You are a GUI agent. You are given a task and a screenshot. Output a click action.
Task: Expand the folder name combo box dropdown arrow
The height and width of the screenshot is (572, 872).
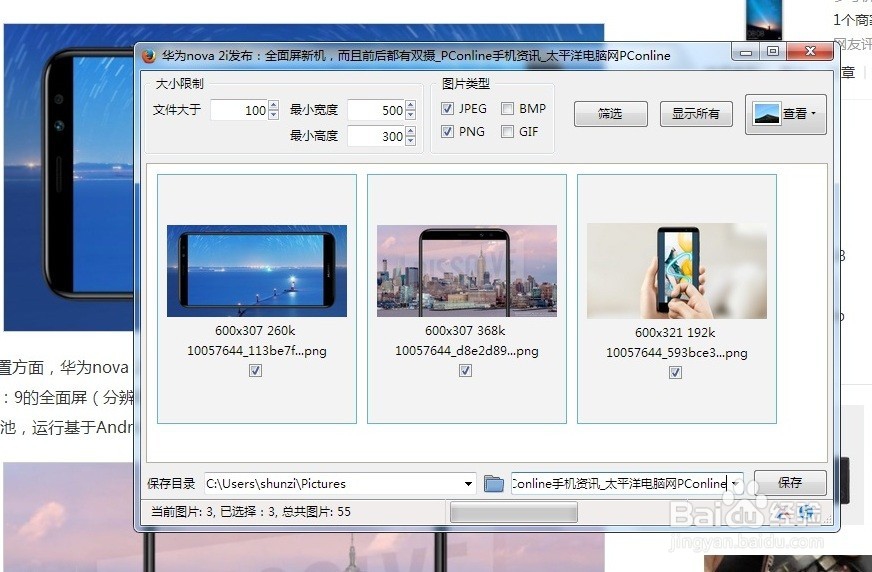pyautogui.click(x=735, y=484)
